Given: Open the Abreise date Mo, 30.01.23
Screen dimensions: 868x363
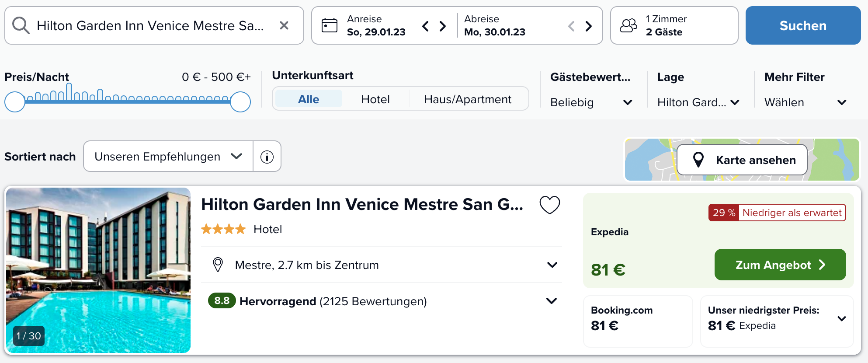Looking at the screenshot, I should tap(495, 25).
